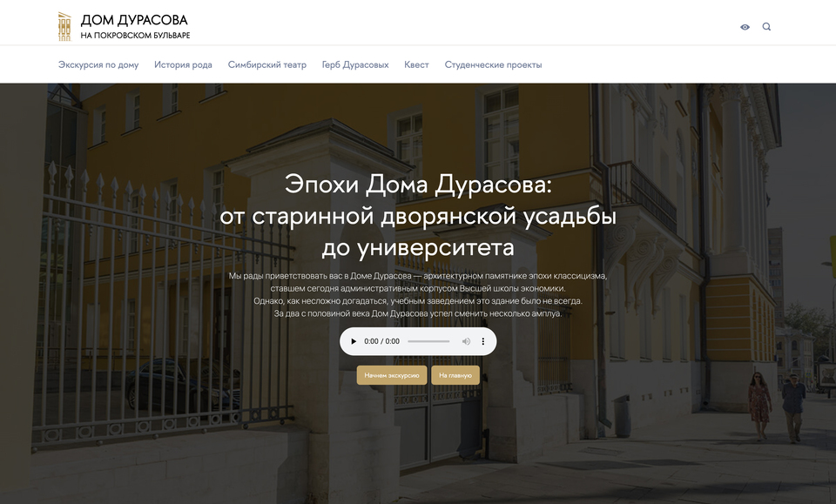Open the Экскурсия по дому menu item

coord(98,65)
